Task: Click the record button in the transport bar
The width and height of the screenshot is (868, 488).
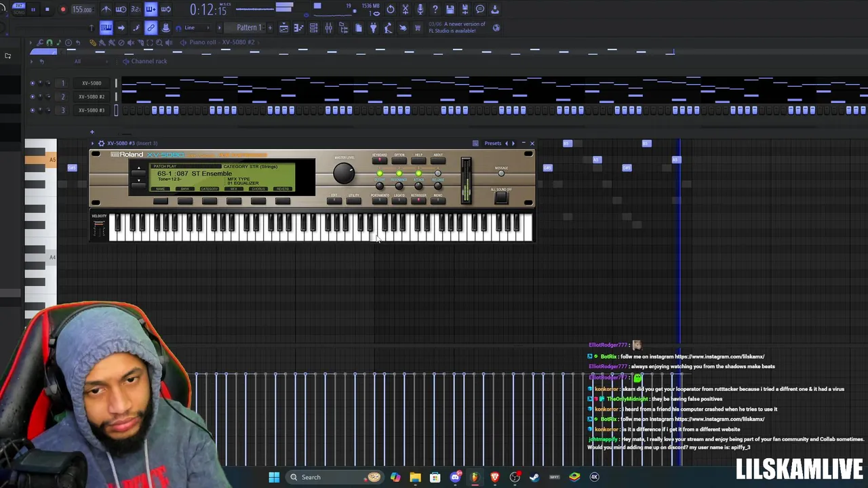Action: 63,9
